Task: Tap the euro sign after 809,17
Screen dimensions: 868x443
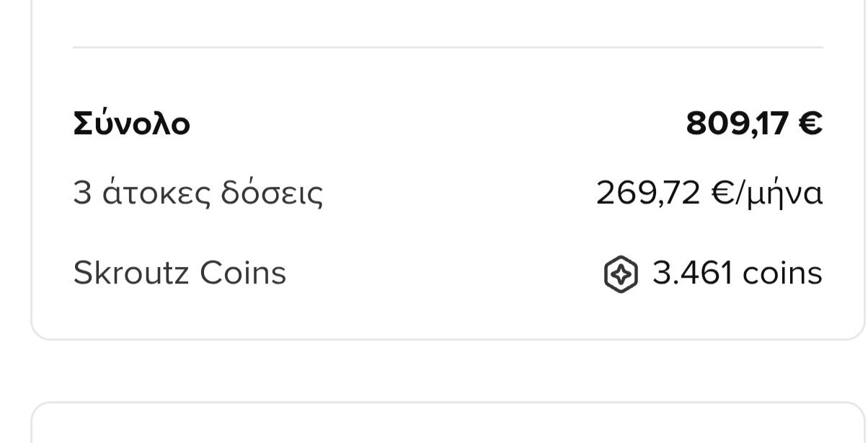Action: [x=810, y=123]
